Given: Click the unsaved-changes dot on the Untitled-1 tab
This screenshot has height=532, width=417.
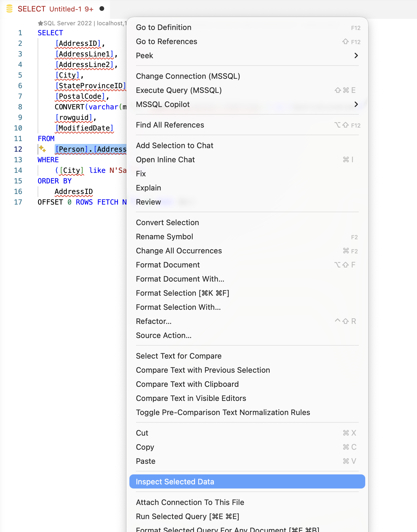Looking at the screenshot, I should 102,9.
